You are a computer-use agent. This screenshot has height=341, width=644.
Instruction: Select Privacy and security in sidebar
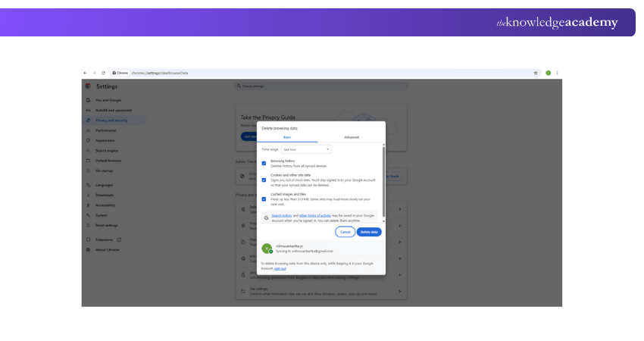pyautogui.click(x=111, y=120)
